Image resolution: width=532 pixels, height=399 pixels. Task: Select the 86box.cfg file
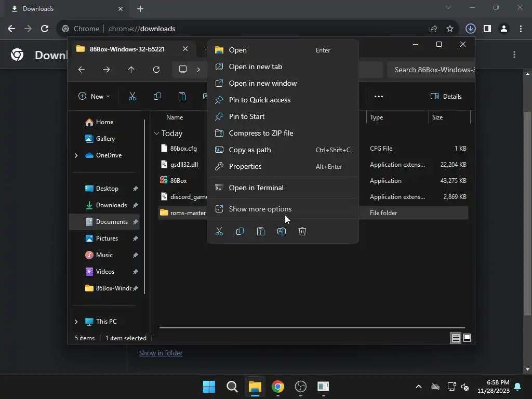click(182, 149)
